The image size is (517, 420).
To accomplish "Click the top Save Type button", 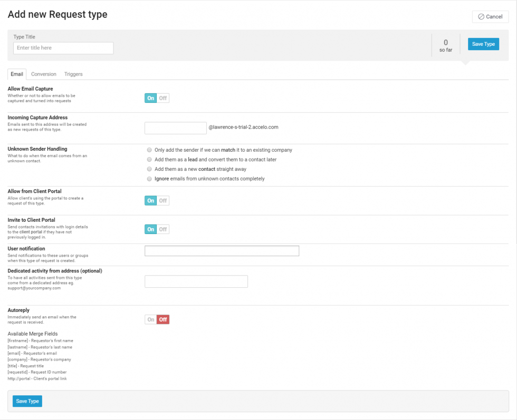I will tap(483, 44).
